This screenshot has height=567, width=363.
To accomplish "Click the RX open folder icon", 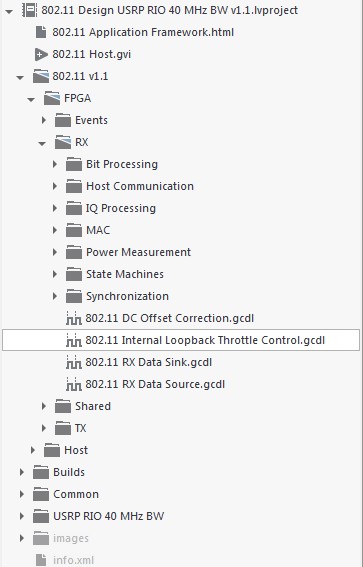I will [x=63, y=142].
